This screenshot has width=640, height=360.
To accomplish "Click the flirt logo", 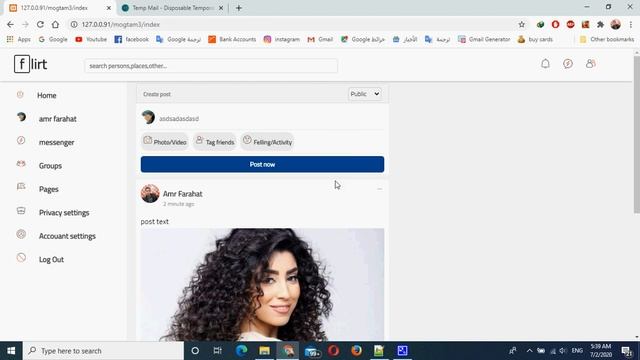I will pyautogui.click(x=31, y=64).
